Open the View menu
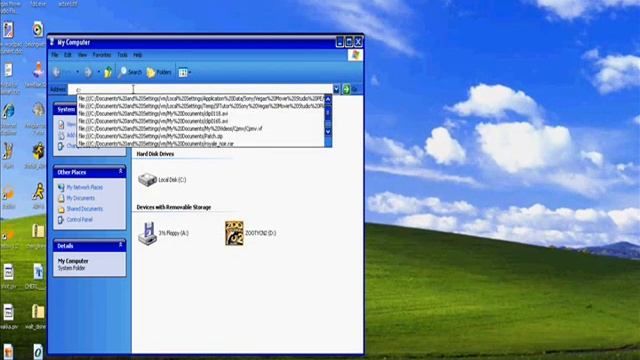640x360 pixels. tap(82, 55)
